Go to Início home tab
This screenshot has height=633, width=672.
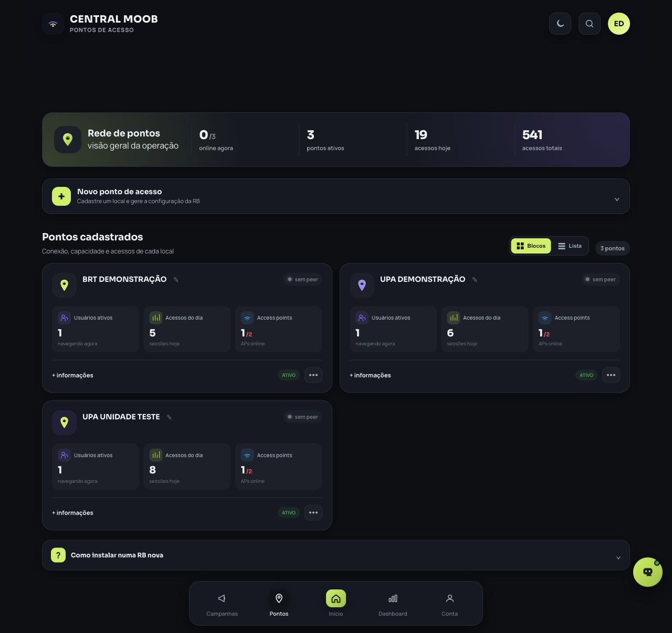(336, 605)
